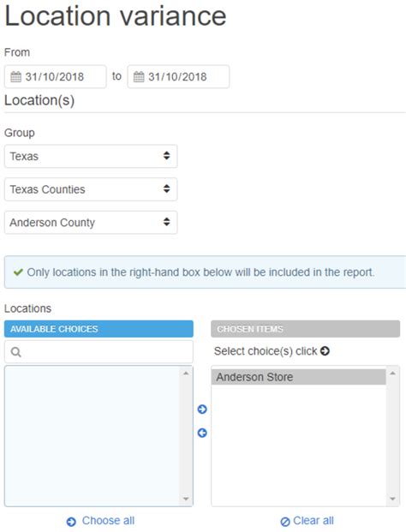Click the black arrow icon after Select choice(s) click
Viewport: 406px width, 532px height.
pyautogui.click(x=325, y=351)
